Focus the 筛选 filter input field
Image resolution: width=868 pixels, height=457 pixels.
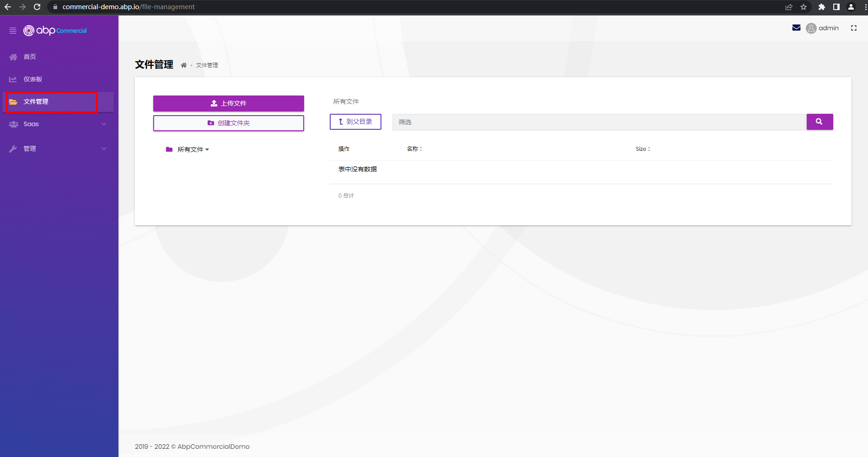pos(599,122)
